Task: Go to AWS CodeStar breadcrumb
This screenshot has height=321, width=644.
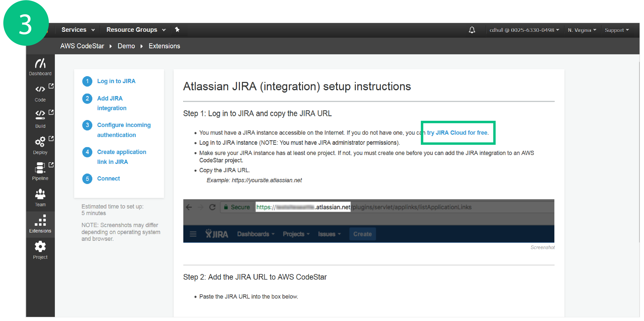Action: point(82,46)
